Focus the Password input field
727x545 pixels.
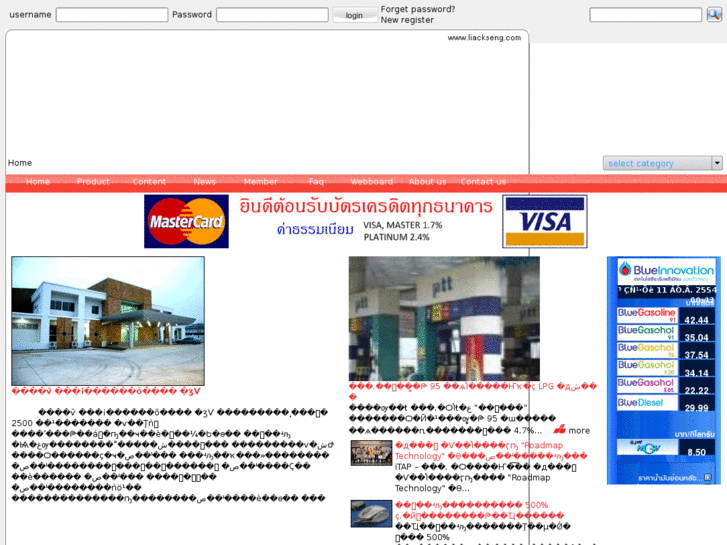pyautogui.click(x=273, y=15)
